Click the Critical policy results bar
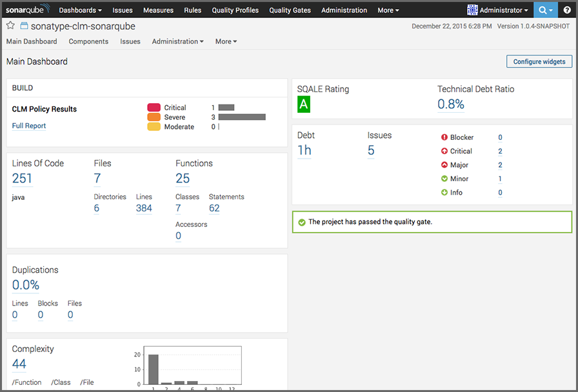This screenshot has height=392, width=578. coord(226,108)
